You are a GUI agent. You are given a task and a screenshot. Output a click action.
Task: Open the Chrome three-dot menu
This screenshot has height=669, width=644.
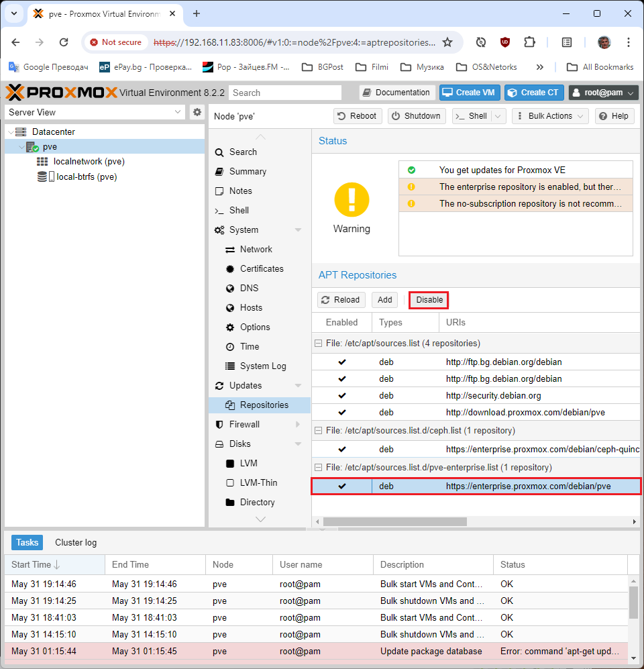pos(628,42)
